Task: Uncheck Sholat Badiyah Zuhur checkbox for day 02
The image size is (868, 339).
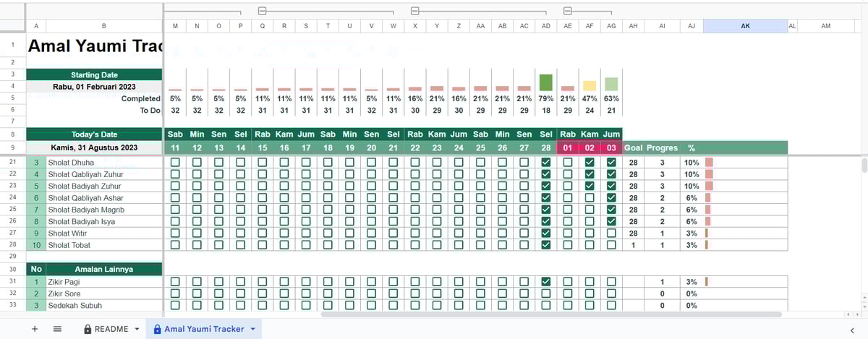Action: click(590, 186)
